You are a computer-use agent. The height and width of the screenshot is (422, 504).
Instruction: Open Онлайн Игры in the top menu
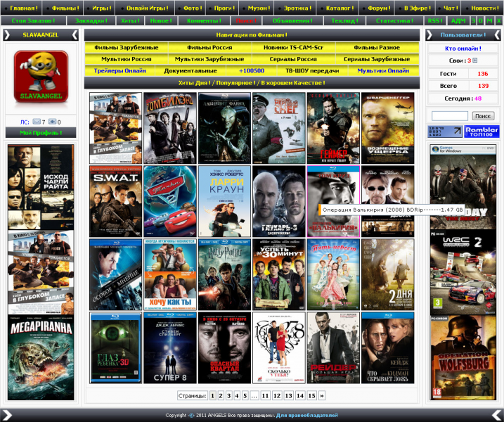(x=145, y=8)
